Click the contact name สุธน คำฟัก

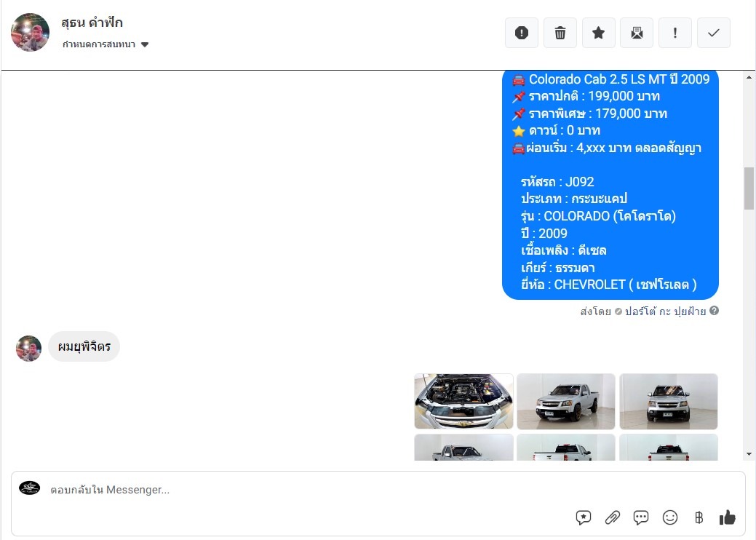[x=92, y=23]
